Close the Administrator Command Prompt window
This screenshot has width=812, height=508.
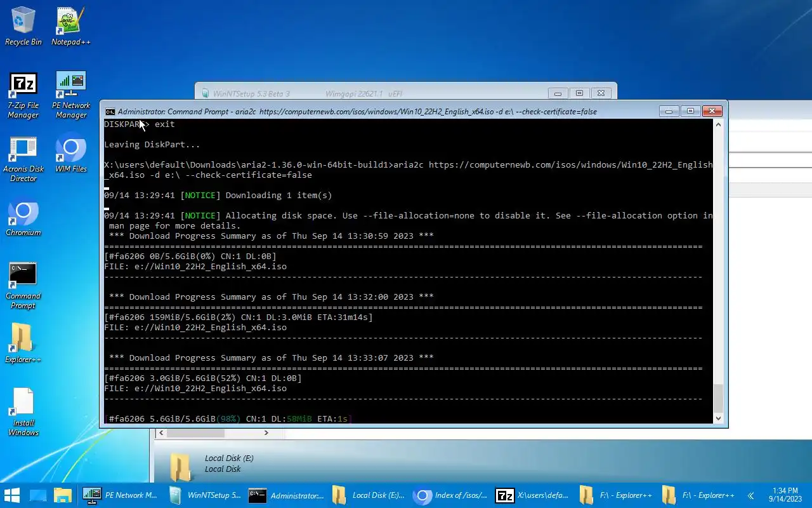pos(712,111)
